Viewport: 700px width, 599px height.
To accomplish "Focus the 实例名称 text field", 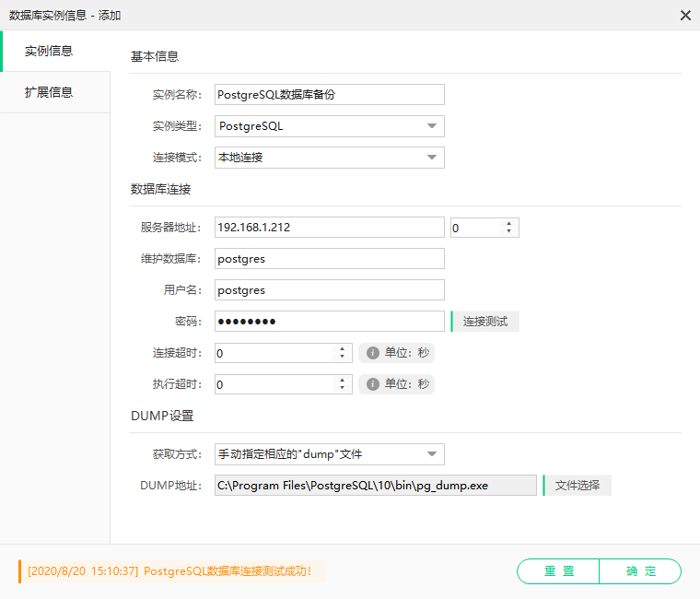I will [329, 95].
